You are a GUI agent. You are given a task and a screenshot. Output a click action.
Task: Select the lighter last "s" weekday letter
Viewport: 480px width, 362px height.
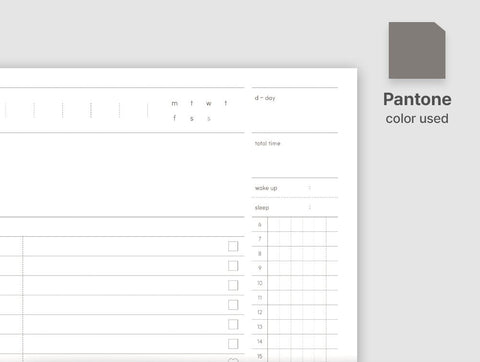click(x=209, y=118)
